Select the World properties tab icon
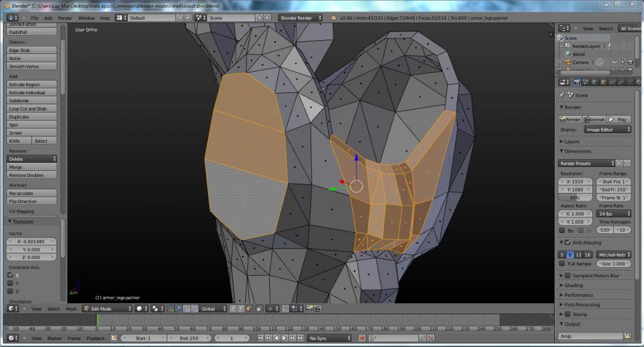This screenshot has height=347, width=644. 594,82
